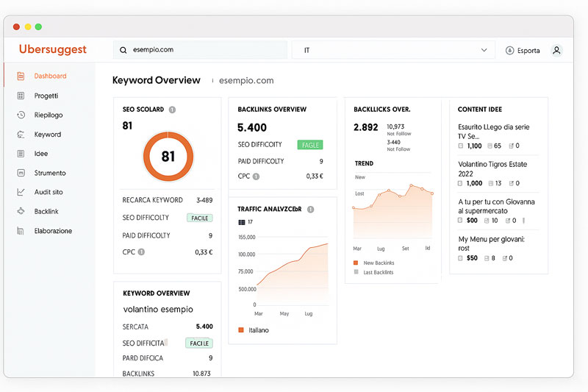The image size is (588, 392).
Task: Open Elaborazione in sidebar
Action: click(x=53, y=231)
